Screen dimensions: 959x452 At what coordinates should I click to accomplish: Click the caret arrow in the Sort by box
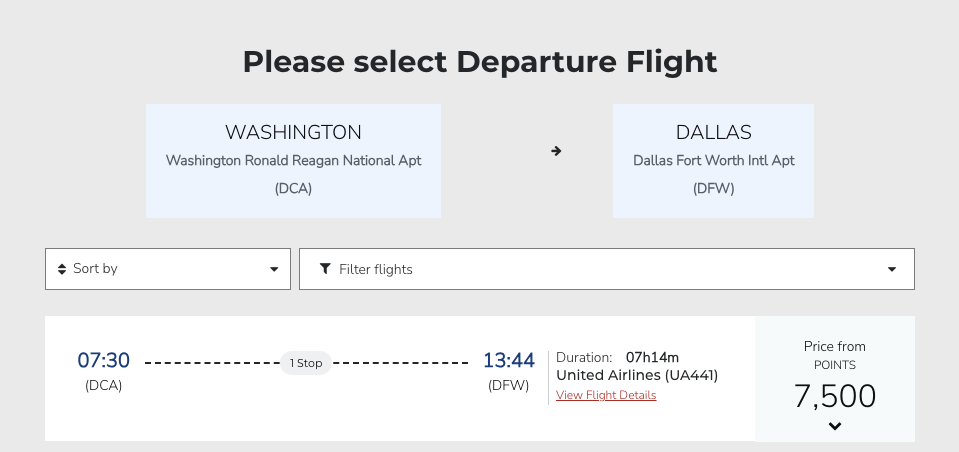274,270
